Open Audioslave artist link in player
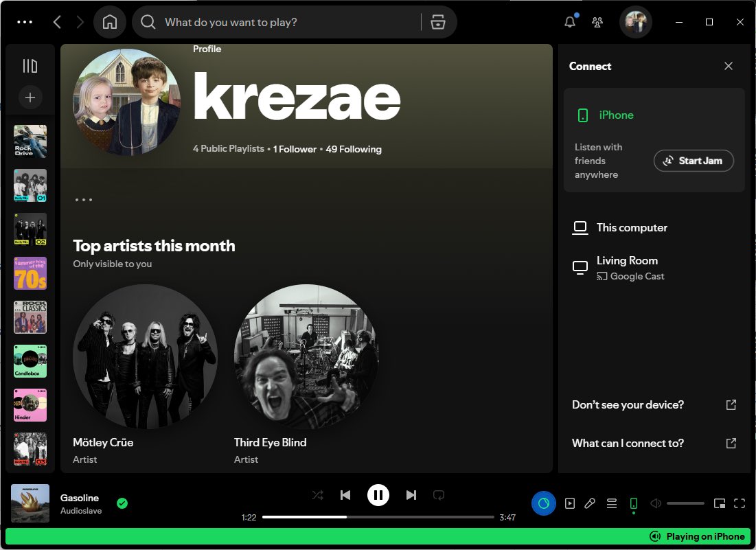Viewport: 756px width, 550px height. point(81,511)
